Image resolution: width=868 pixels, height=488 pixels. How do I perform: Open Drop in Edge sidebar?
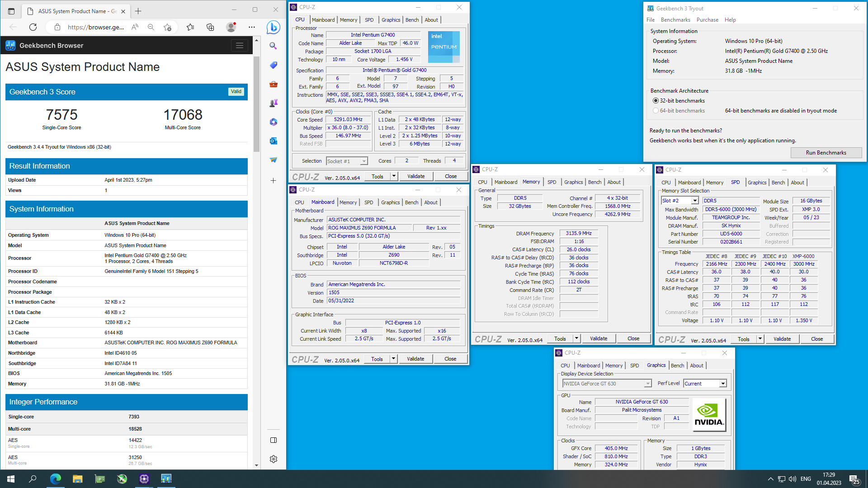coord(273,160)
